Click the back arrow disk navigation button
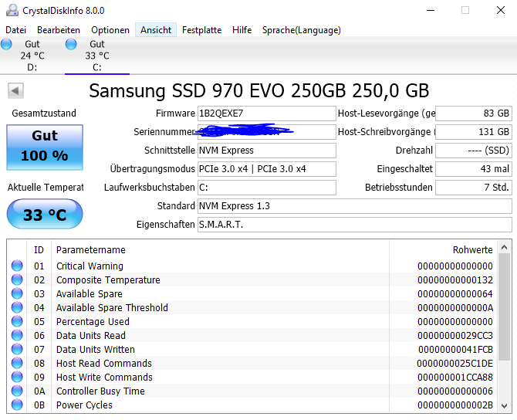Viewport: 517px width, 420px height. point(15,90)
